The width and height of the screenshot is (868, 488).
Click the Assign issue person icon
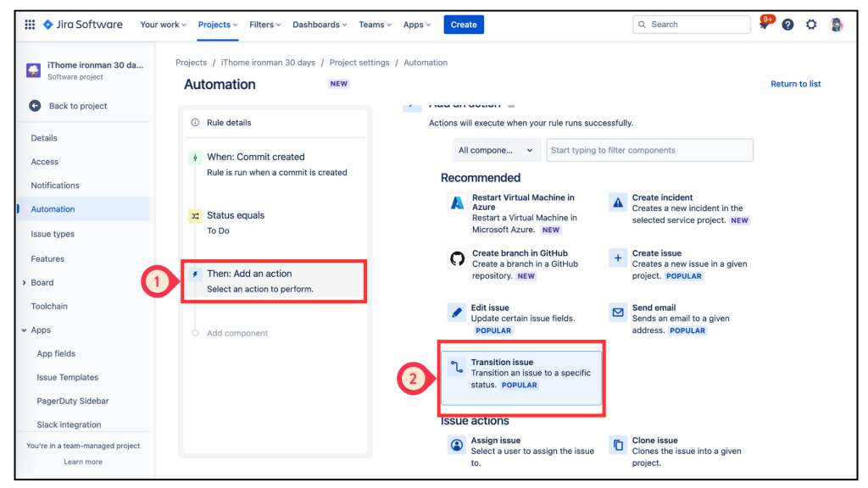[457, 445]
